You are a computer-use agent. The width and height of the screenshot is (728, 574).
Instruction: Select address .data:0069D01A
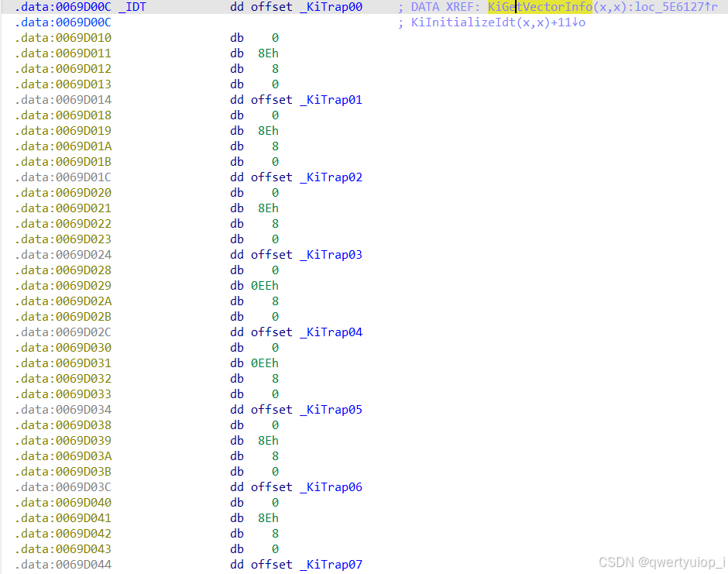click(x=64, y=146)
